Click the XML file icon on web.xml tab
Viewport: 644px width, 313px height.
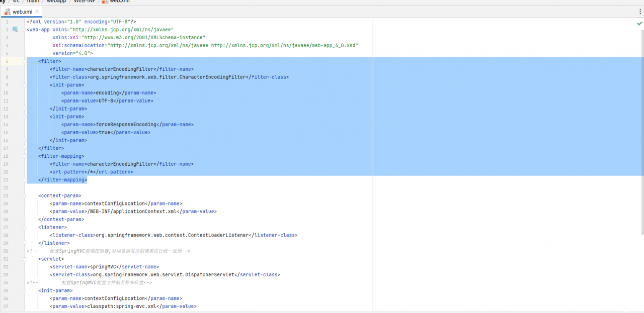[8, 11]
